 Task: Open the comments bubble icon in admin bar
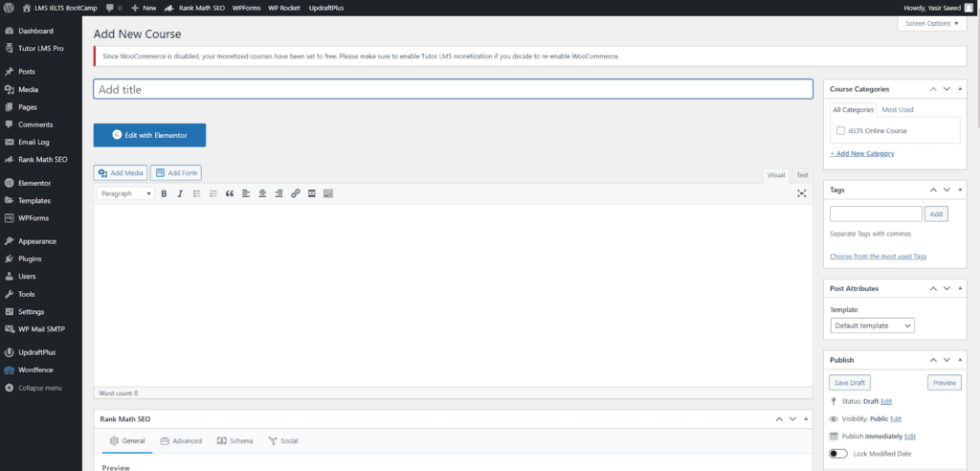point(110,8)
